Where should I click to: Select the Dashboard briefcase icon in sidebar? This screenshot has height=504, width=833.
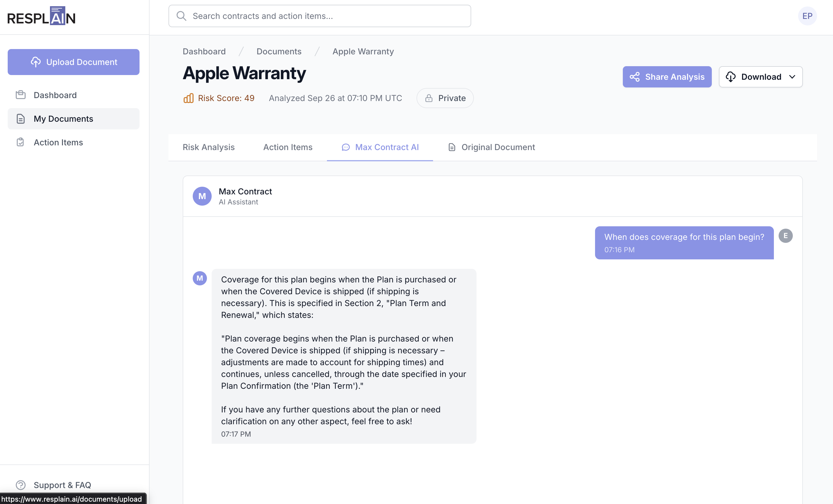pyautogui.click(x=21, y=95)
